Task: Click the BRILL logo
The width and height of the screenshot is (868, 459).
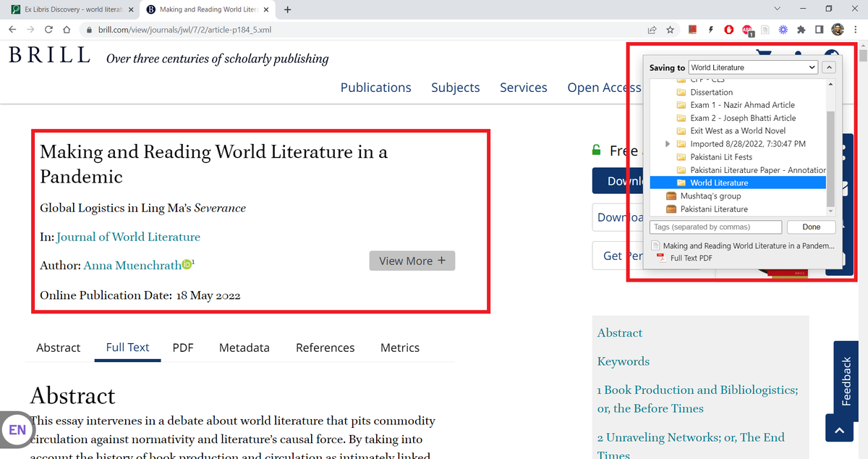Action: click(x=49, y=55)
